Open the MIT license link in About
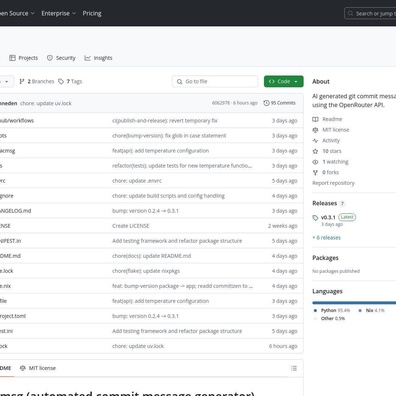 [x=336, y=130]
